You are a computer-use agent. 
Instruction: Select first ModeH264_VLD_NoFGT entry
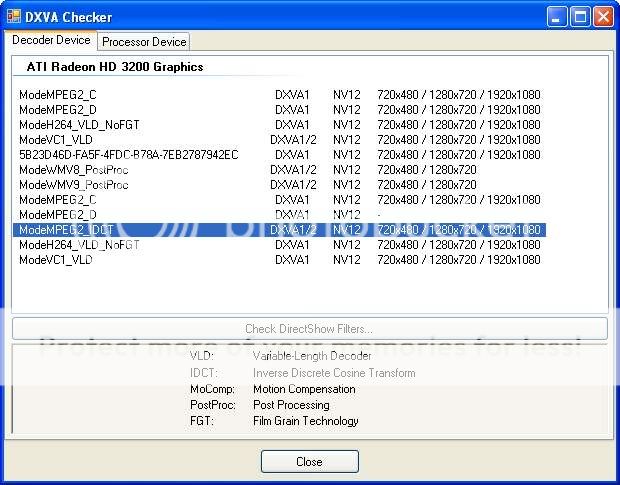(x=280, y=125)
